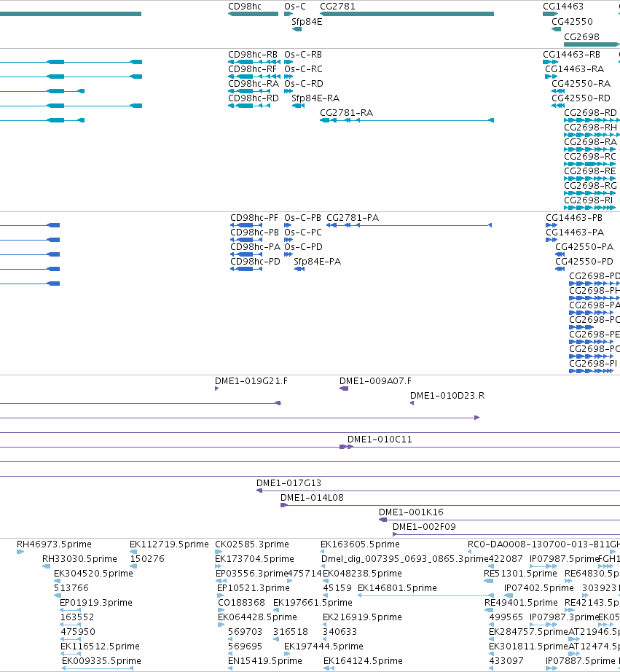Screen dimensions: 620x672
Task: Select transcript CD98hc-RA
Action: [x=249, y=91]
